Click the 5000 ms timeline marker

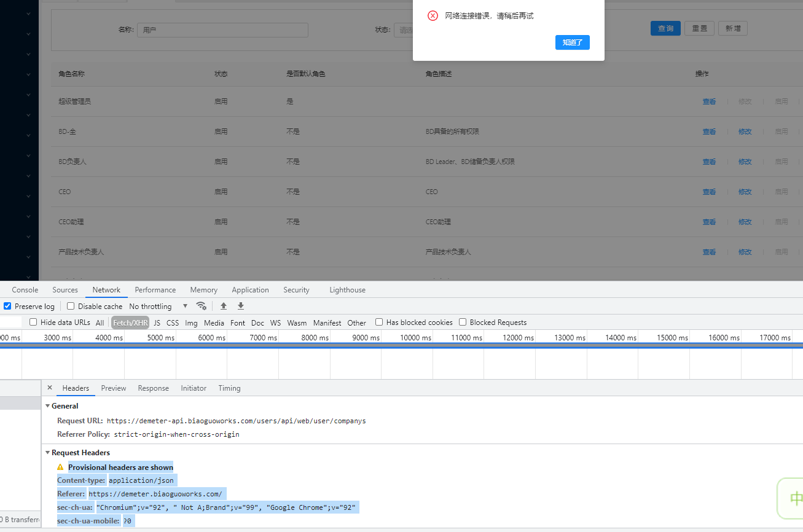(161, 338)
